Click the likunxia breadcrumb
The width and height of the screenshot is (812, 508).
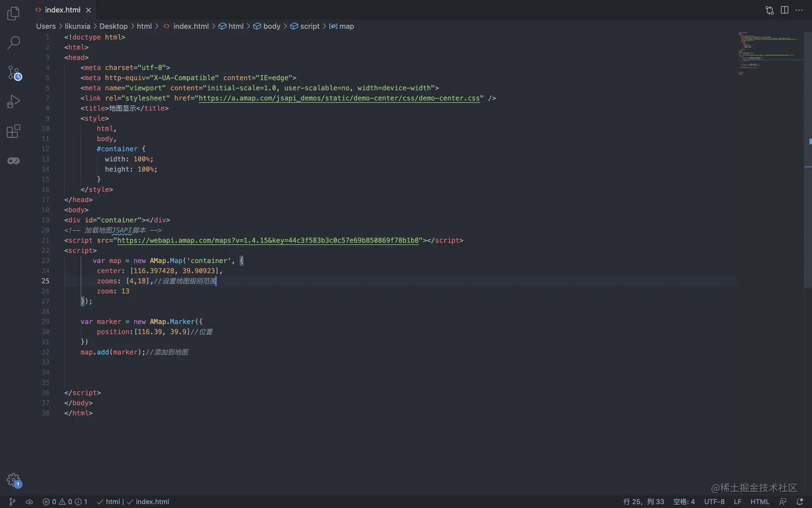coord(77,26)
